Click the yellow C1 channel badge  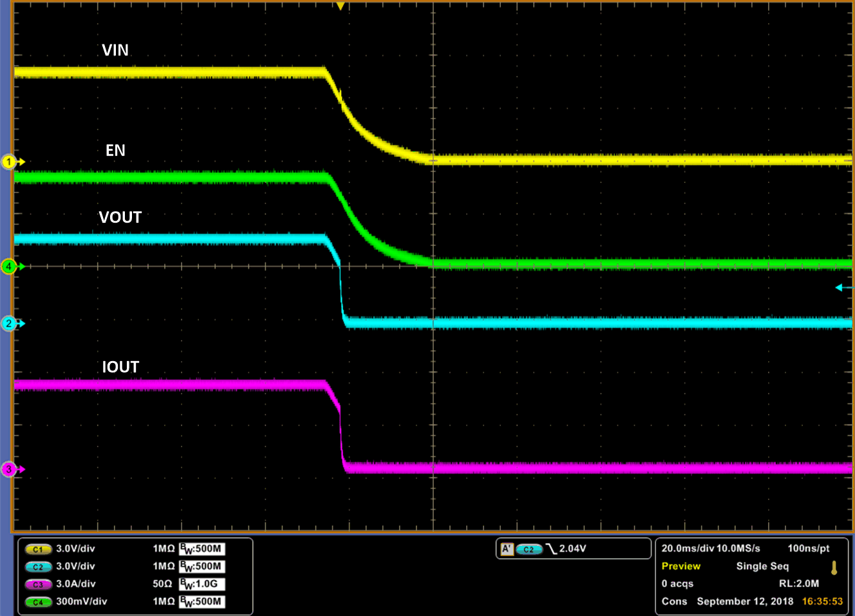coord(38,549)
